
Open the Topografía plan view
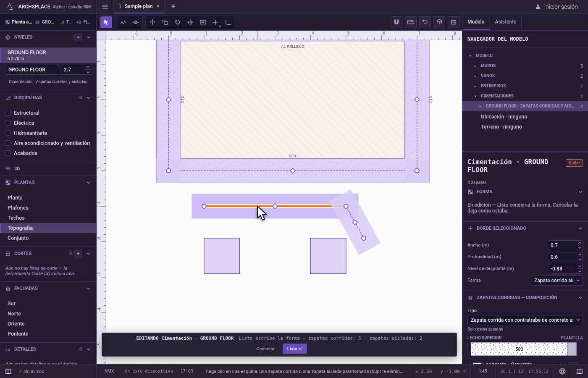[48, 228]
